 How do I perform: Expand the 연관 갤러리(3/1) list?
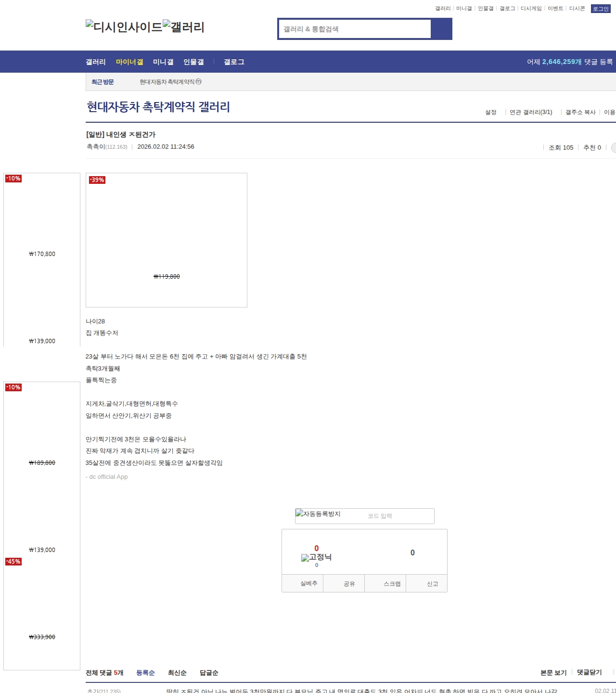531,112
